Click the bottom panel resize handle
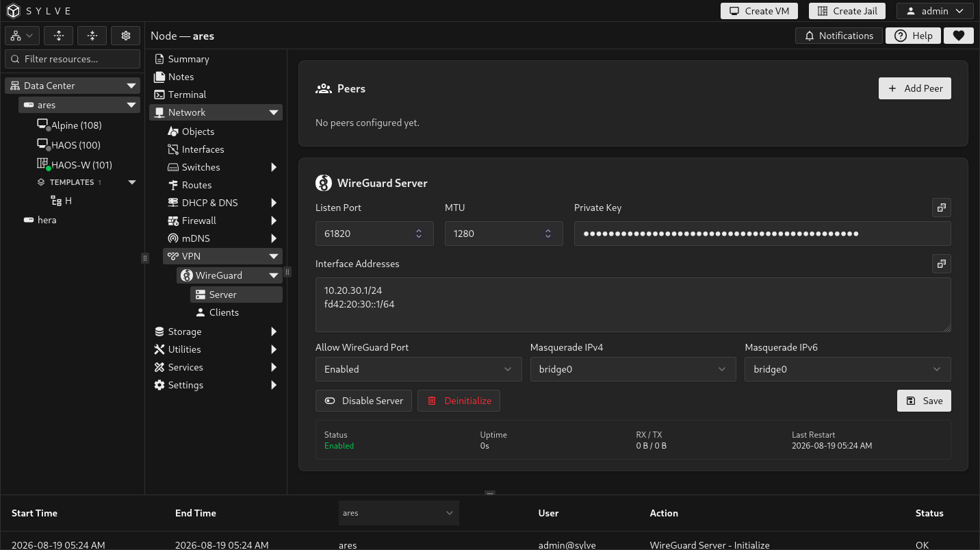980x550 pixels. (489, 492)
